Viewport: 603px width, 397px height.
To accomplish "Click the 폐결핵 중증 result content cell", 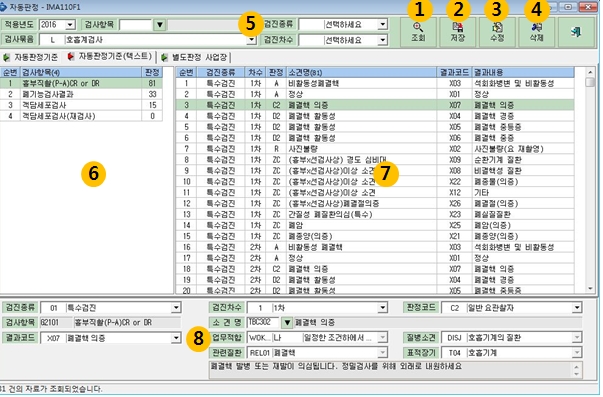I will point(523,138).
